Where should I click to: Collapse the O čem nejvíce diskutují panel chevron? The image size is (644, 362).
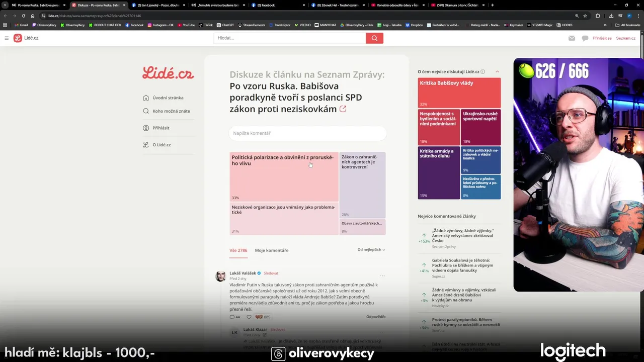coord(498,72)
